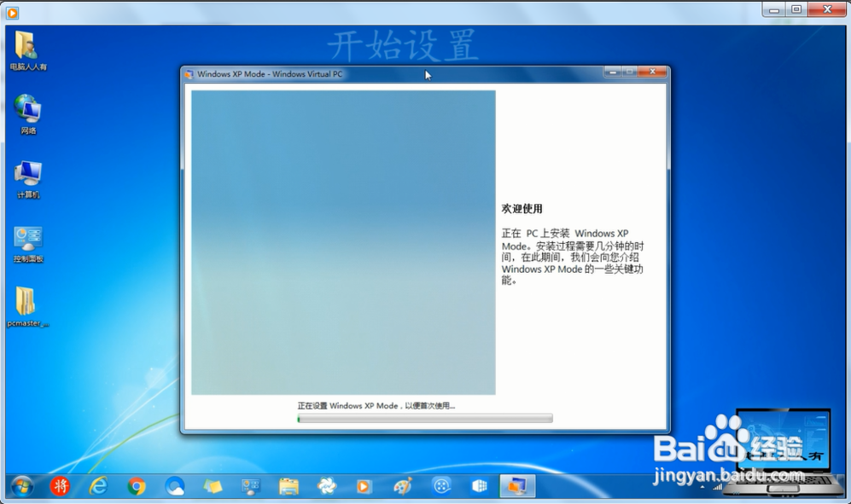Click the Windows XP Mode window title icon
Viewport: 851px width, 504px height.
click(x=189, y=74)
